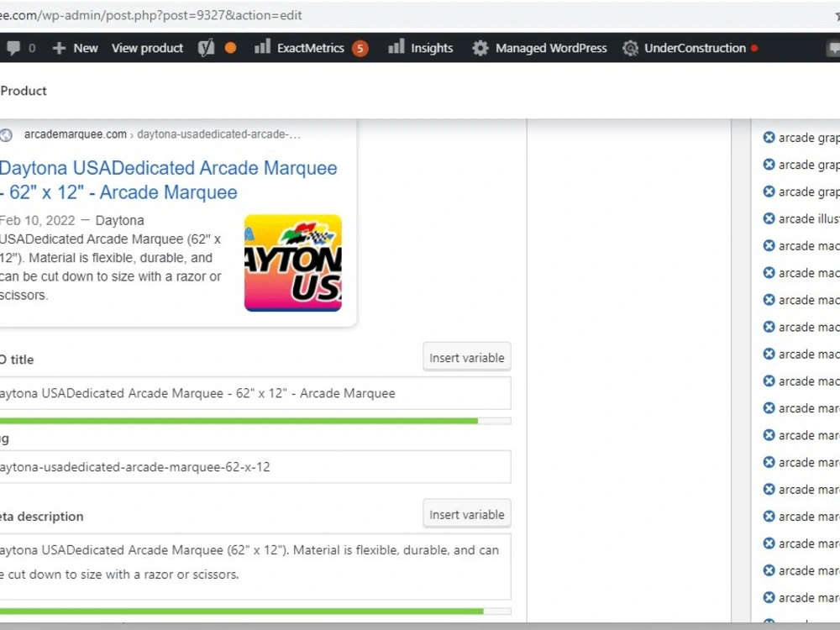This screenshot has width=840, height=630.
Task: Open the UnderConstruction menu
Action: pos(690,48)
